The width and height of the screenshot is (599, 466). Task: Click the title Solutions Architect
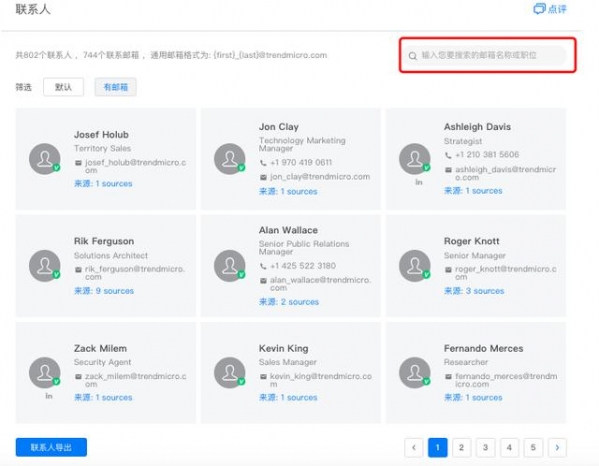[x=111, y=256]
